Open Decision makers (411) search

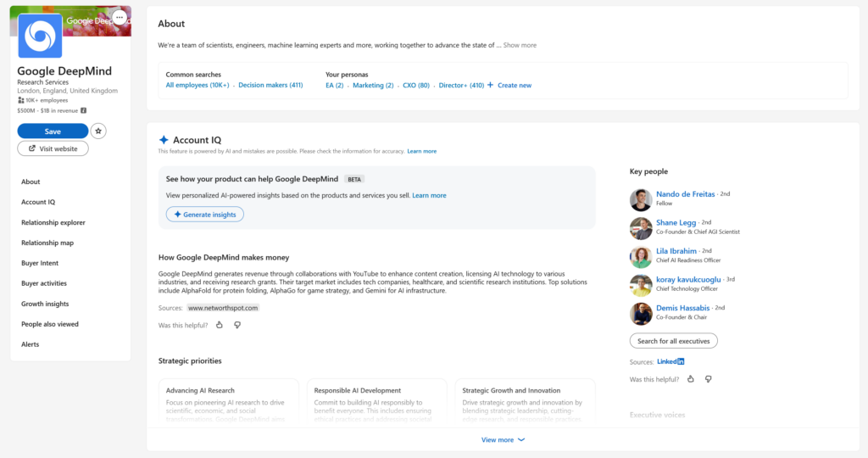coord(270,86)
